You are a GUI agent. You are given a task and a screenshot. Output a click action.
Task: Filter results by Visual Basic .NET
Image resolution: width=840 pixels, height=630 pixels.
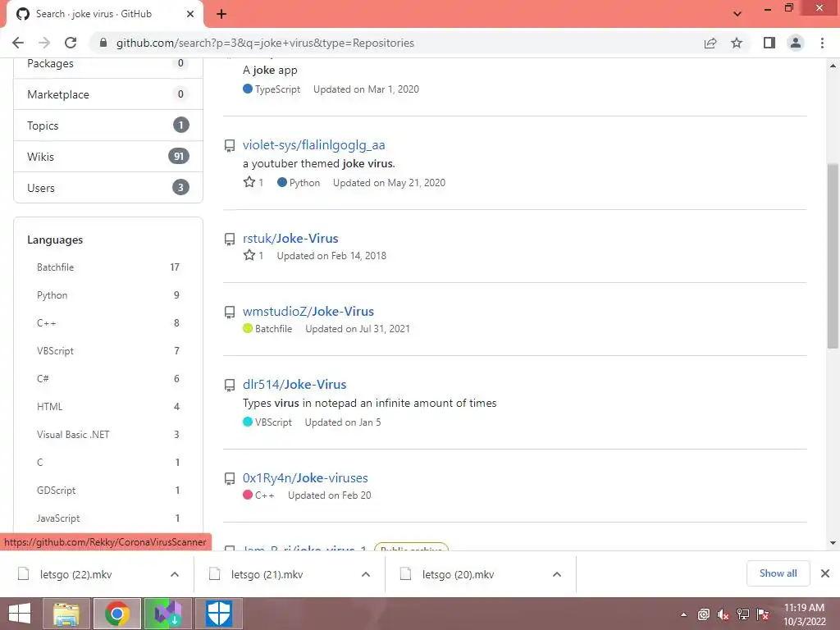click(x=108, y=435)
